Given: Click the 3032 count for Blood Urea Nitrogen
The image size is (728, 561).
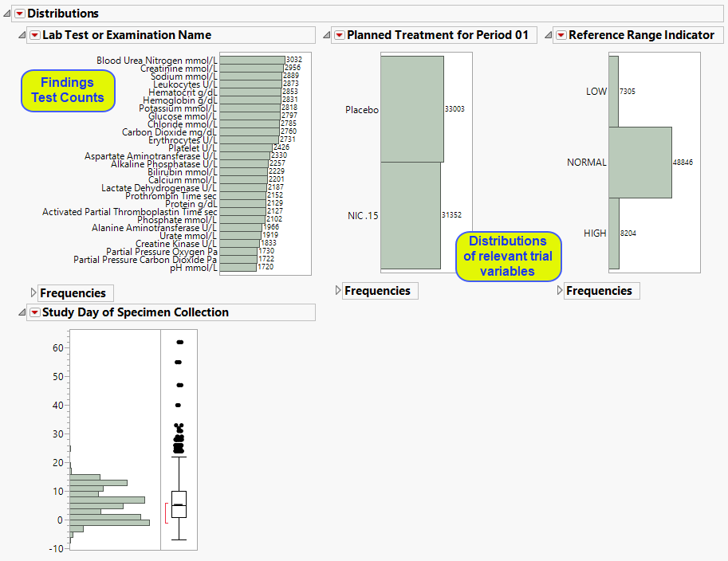Looking at the screenshot, I should [294, 60].
